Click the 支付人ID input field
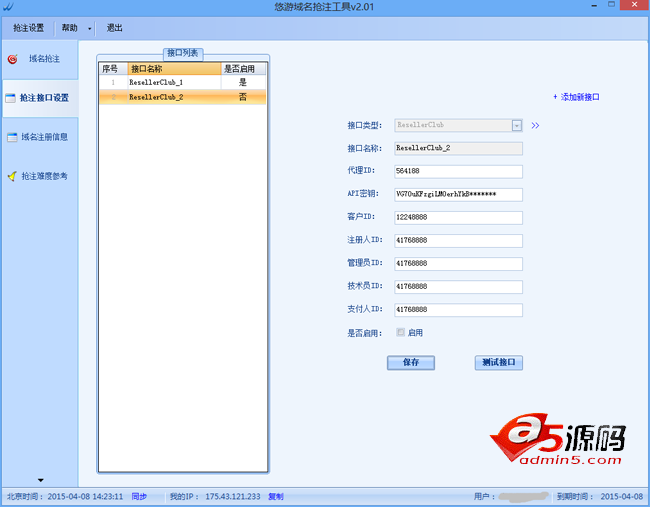This screenshot has height=507, width=650. pyautogui.click(x=458, y=310)
